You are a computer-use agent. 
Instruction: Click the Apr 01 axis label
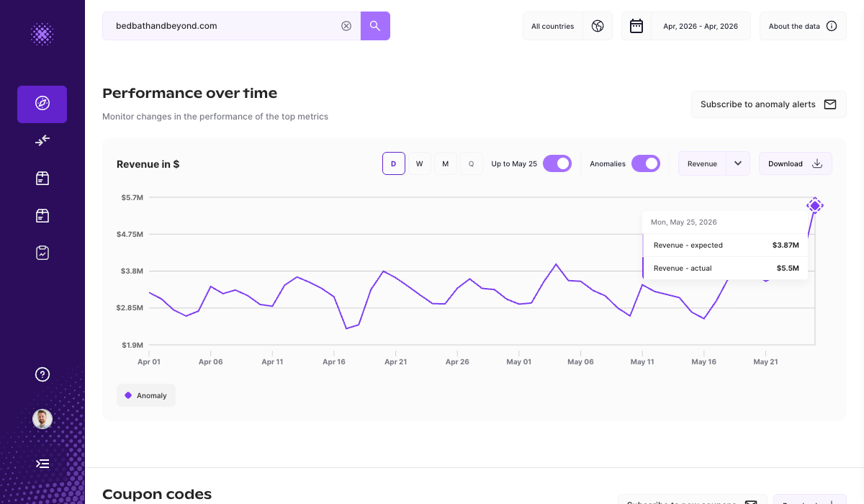click(149, 361)
